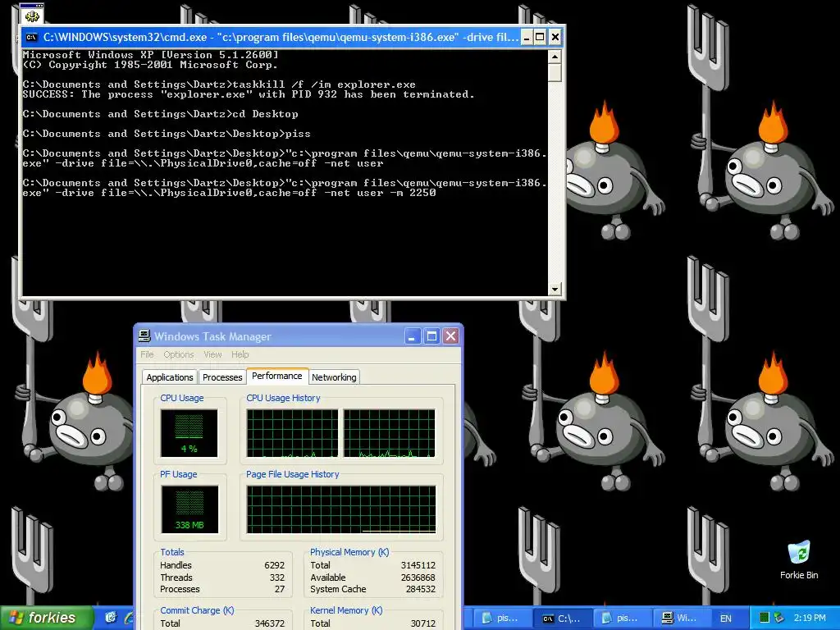Click the SUCCESS terminated message line
Screen dimensions: 840x630
(x=249, y=94)
